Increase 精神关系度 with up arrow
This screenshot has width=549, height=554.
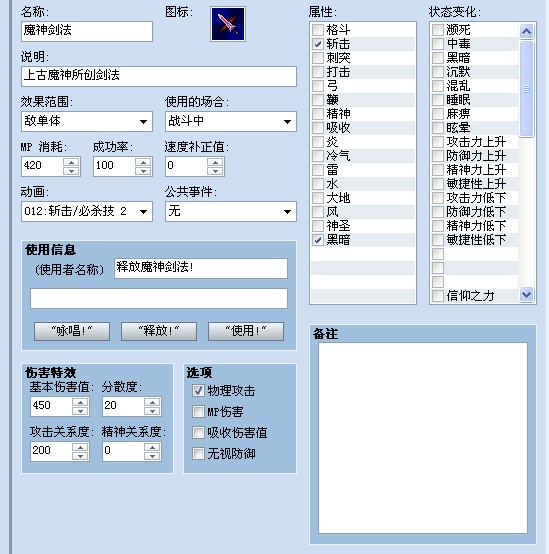[152, 447]
